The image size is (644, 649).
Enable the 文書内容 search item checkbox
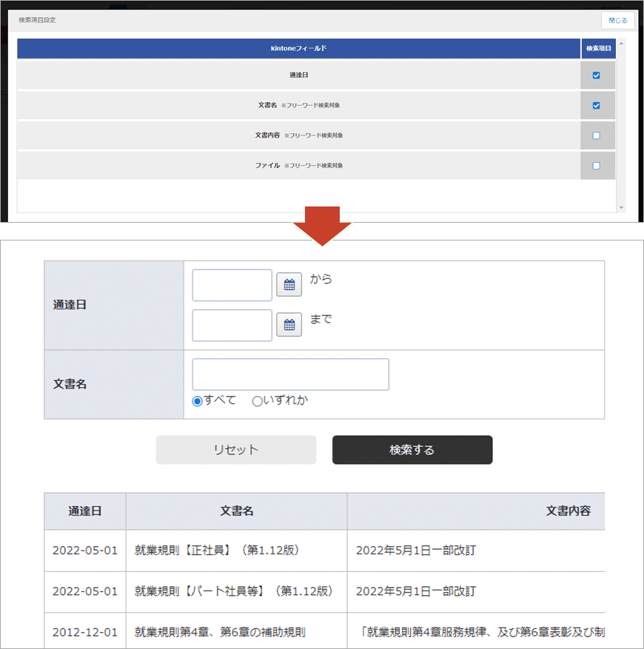tap(597, 135)
